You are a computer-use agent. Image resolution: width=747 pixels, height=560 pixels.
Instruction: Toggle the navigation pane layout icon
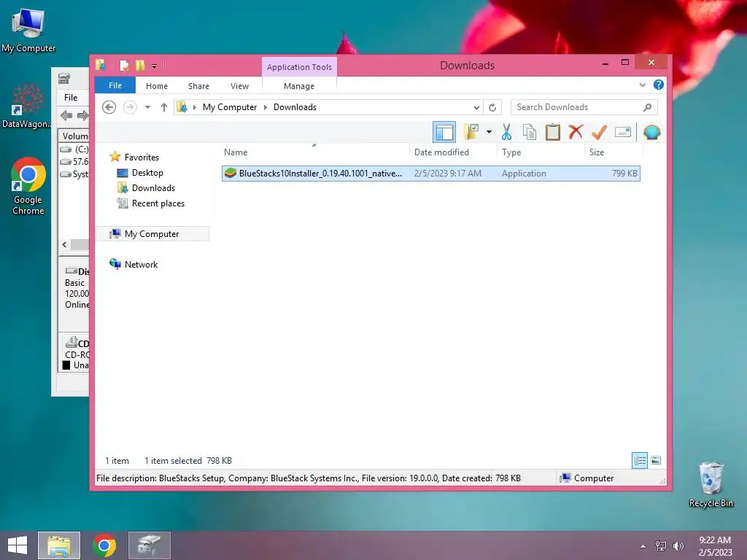tap(444, 132)
